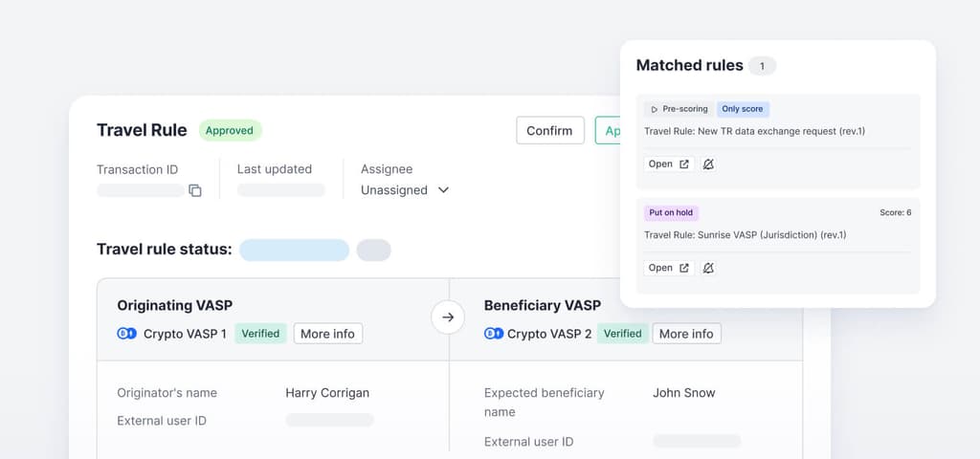The height and width of the screenshot is (459, 980).
Task: Click the chevron next to Unassigned
Action: (443, 190)
